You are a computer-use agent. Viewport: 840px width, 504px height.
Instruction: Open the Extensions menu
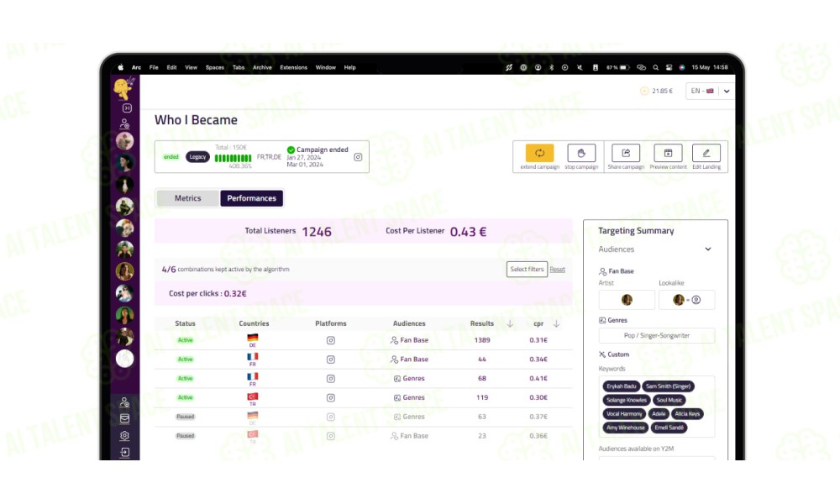[293, 67]
